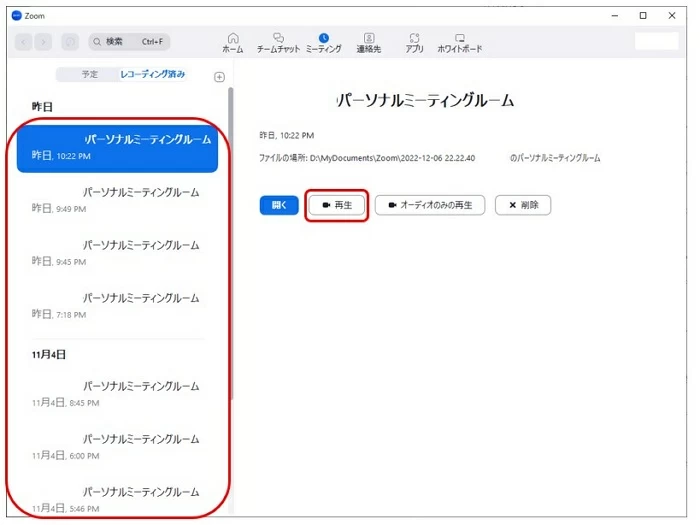Focus the 検索 search field
This screenshot has width=700, height=525.
pyautogui.click(x=129, y=42)
